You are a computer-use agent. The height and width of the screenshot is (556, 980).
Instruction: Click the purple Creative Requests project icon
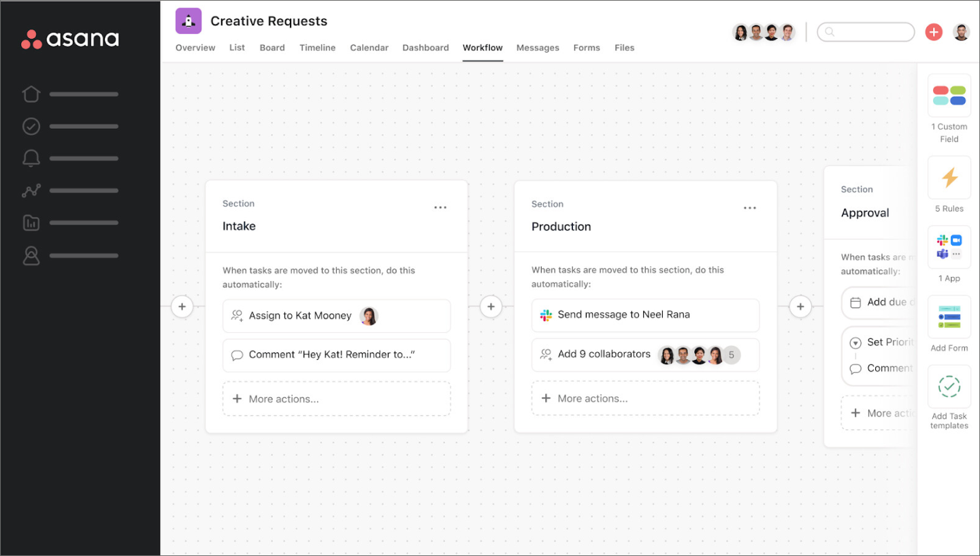[x=189, y=21]
